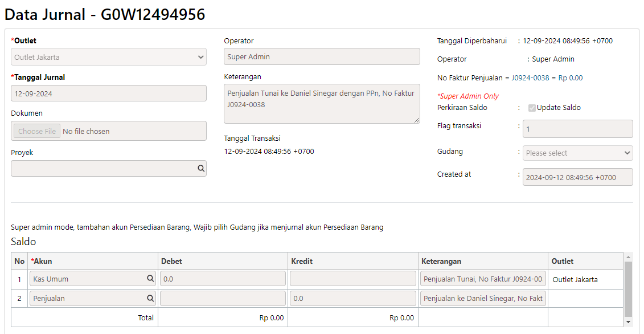Click the Tanggal Jurnal date field
644x334 pixels.
point(108,93)
